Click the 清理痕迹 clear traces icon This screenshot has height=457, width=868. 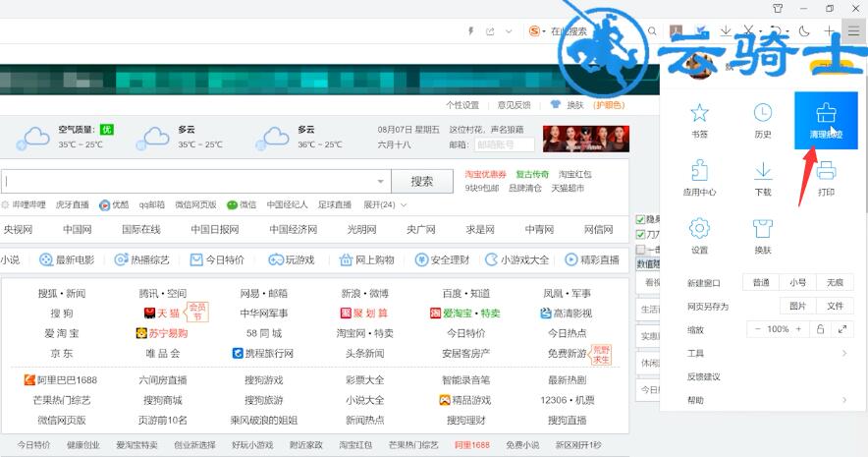tap(826, 113)
